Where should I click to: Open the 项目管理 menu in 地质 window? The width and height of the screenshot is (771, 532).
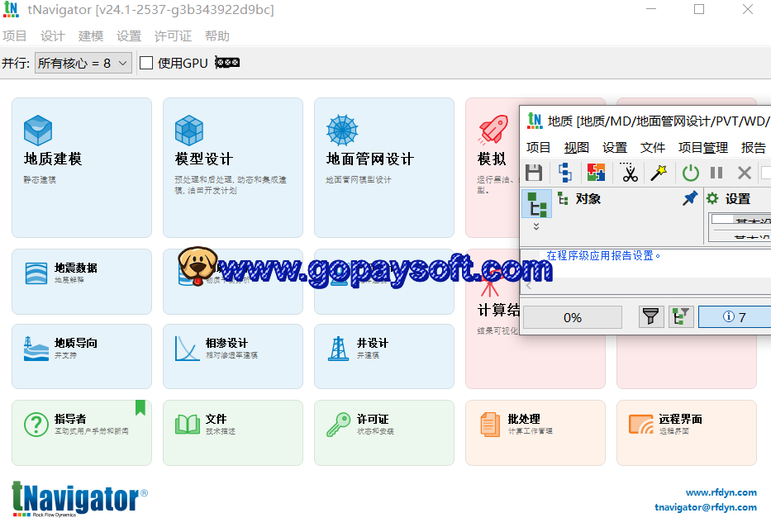[703, 148]
